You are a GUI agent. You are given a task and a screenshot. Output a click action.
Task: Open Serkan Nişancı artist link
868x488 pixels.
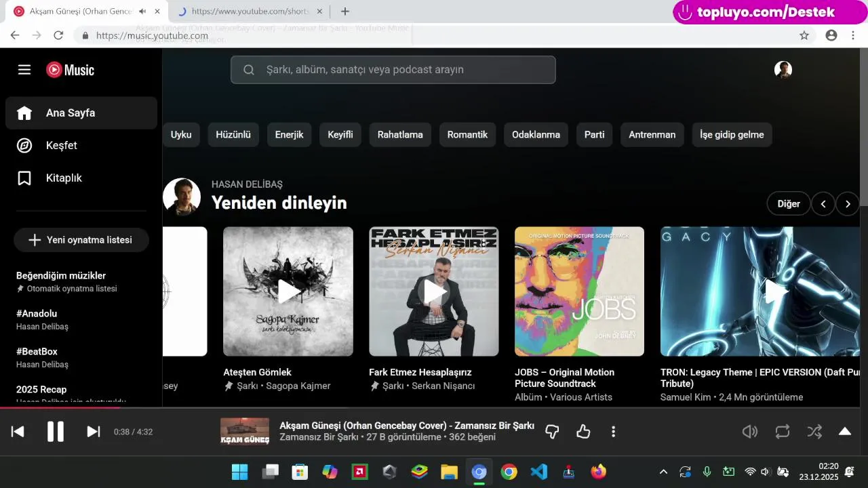(x=443, y=386)
